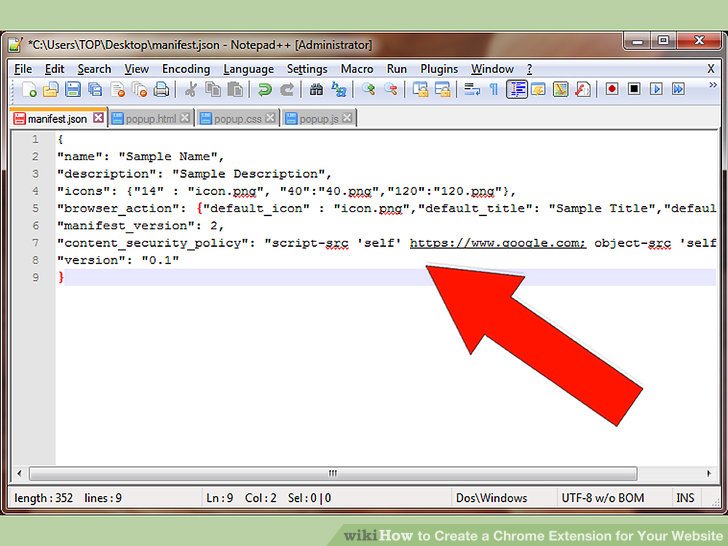
Task: Create a new file with the New icon
Action: 30,89
